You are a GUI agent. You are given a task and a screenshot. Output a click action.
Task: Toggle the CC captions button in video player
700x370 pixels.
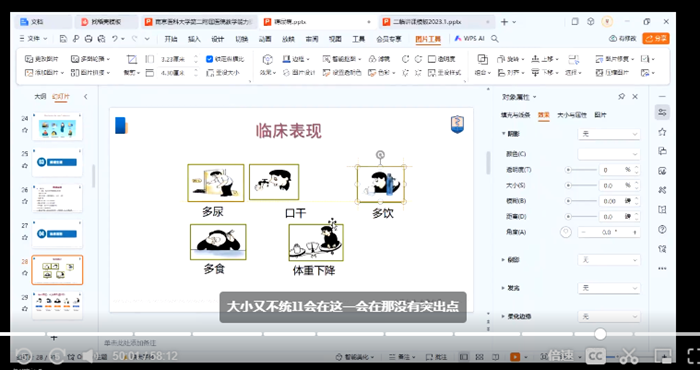596,356
